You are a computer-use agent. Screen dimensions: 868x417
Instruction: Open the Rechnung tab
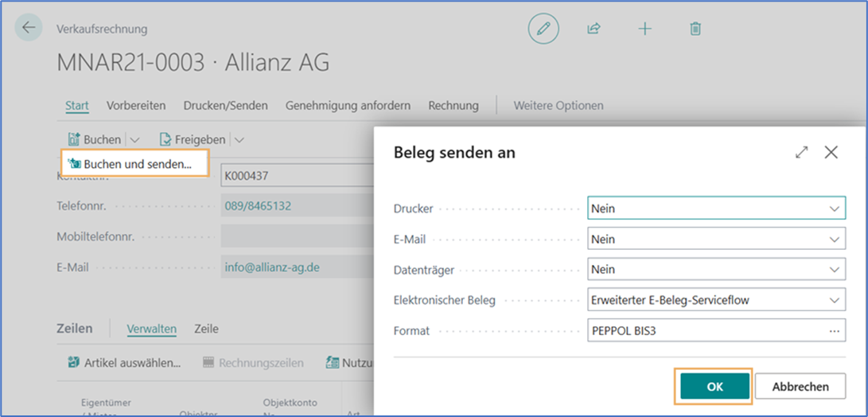tap(453, 105)
